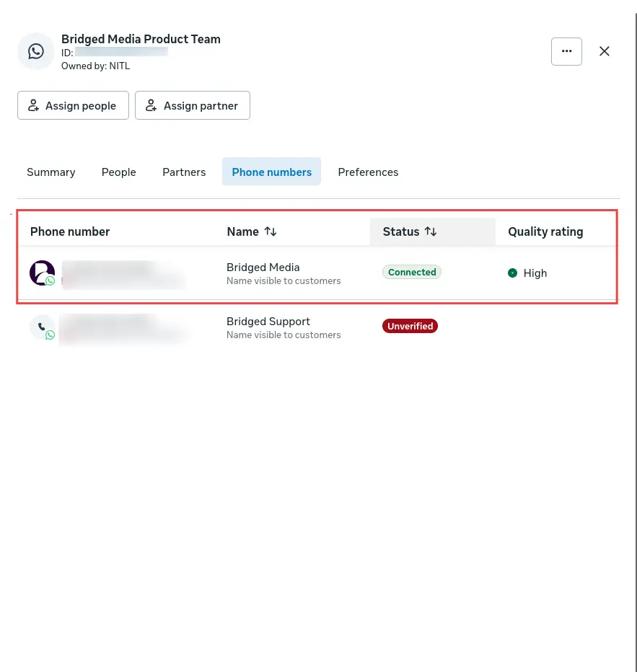Click the Phone number column header

click(x=70, y=232)
